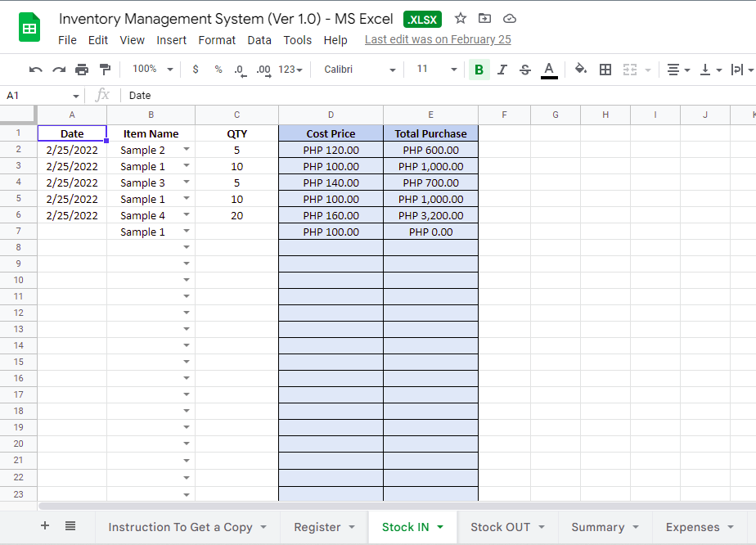The width and height of the screenshot is (756, 545).
Task: Toggle Bold formatting
Action: pos(479,70)
